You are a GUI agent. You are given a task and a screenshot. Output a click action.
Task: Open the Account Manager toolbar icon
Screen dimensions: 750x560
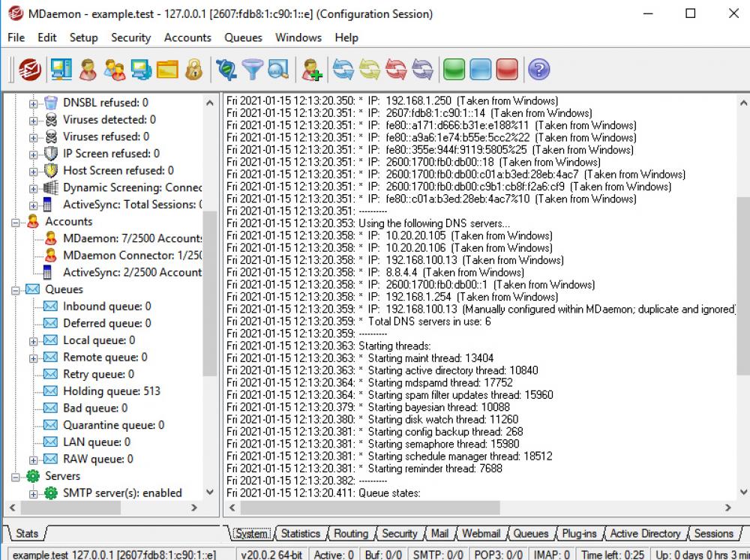88,69
